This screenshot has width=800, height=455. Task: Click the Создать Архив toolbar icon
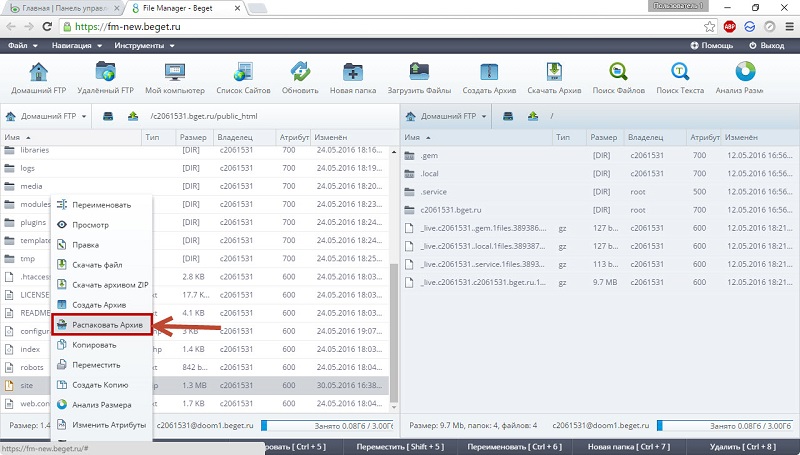click(x=489, y=78)
